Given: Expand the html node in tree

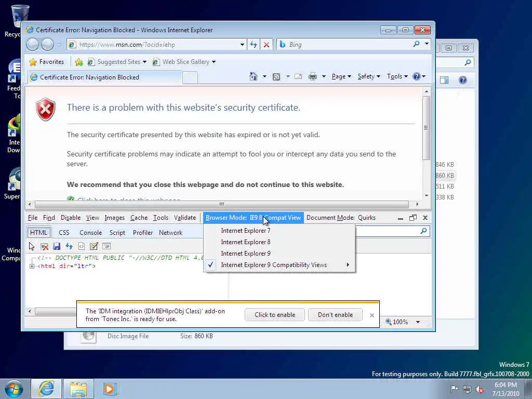Looking at the screenshot, I should tap(32, 267).
